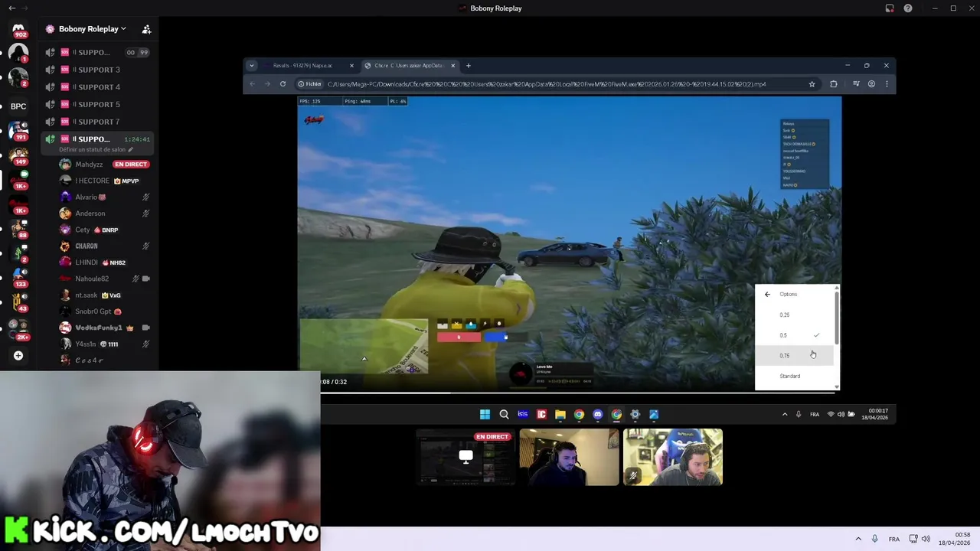The image size is (980, 551).
Task: Open a new Chrome tab in stream
Action: pos(469,66)
